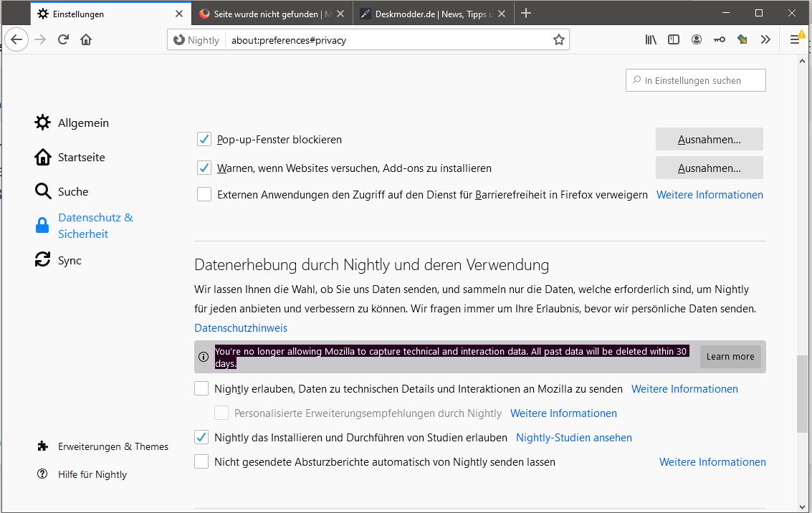Open the hamburger application menu

(795, 39)
